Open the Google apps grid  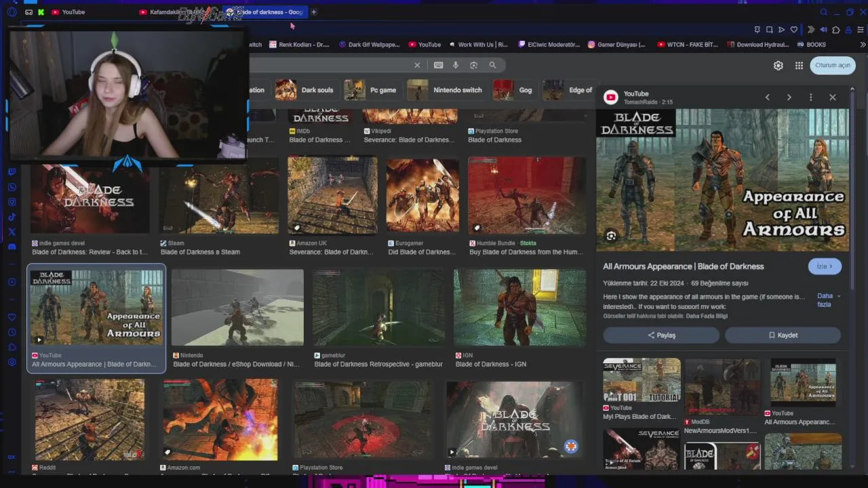tap(799, 66)
